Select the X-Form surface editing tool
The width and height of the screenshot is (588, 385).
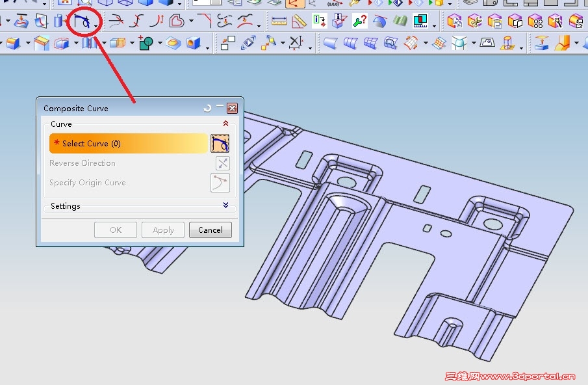point(411,43)
